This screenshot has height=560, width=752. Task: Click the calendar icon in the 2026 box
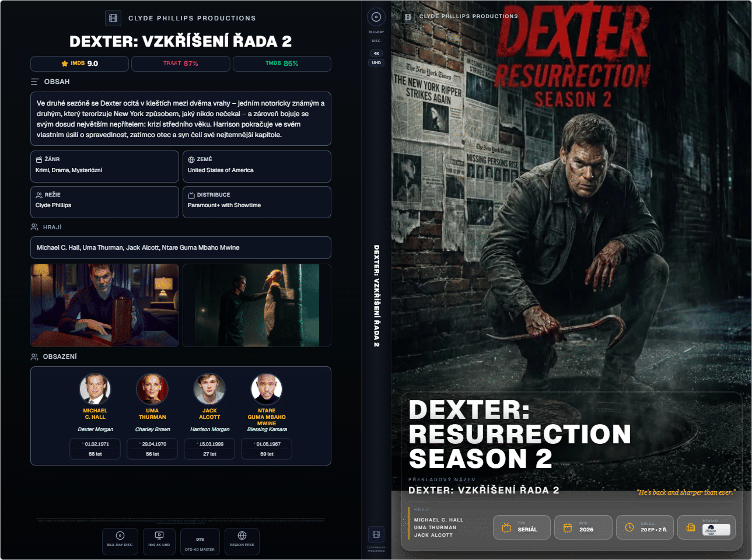tap(568, 528)
